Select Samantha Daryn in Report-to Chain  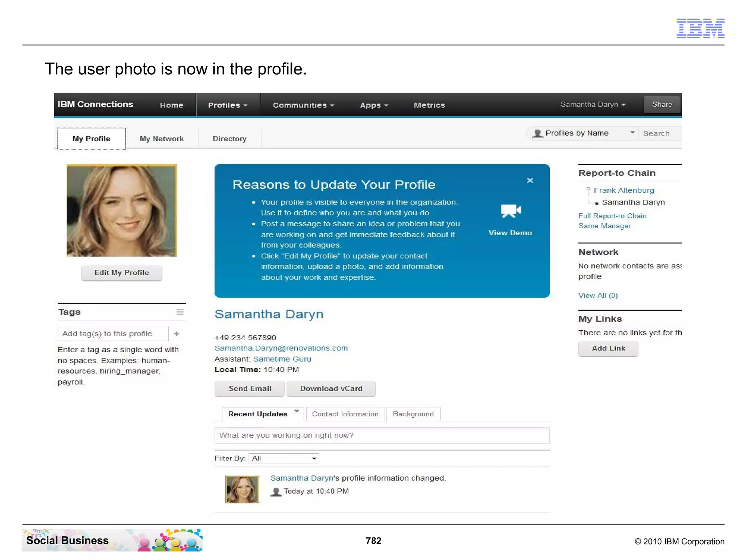[x=633, y=202]
